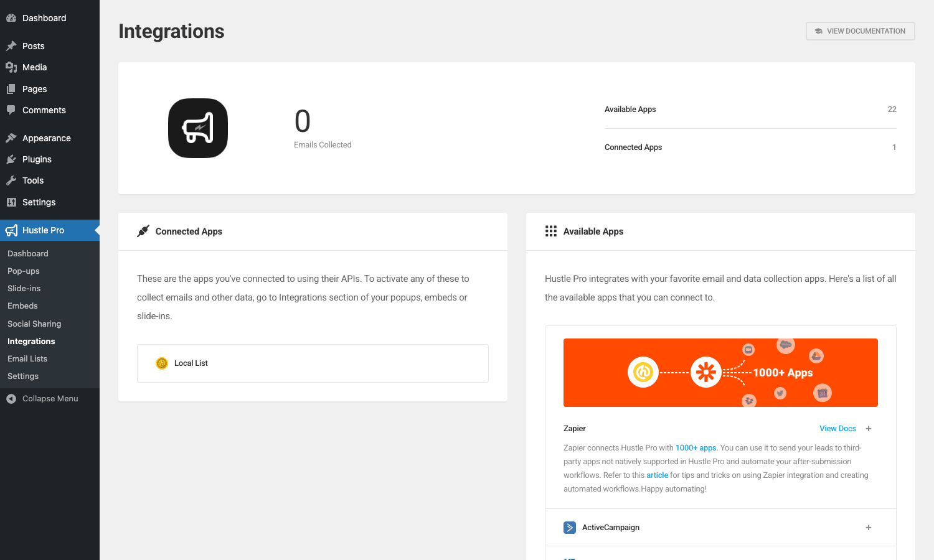Open Comments in the admin menu
Image resolution: width=934 pixels, height=560 pixels.
pos(50,110)
